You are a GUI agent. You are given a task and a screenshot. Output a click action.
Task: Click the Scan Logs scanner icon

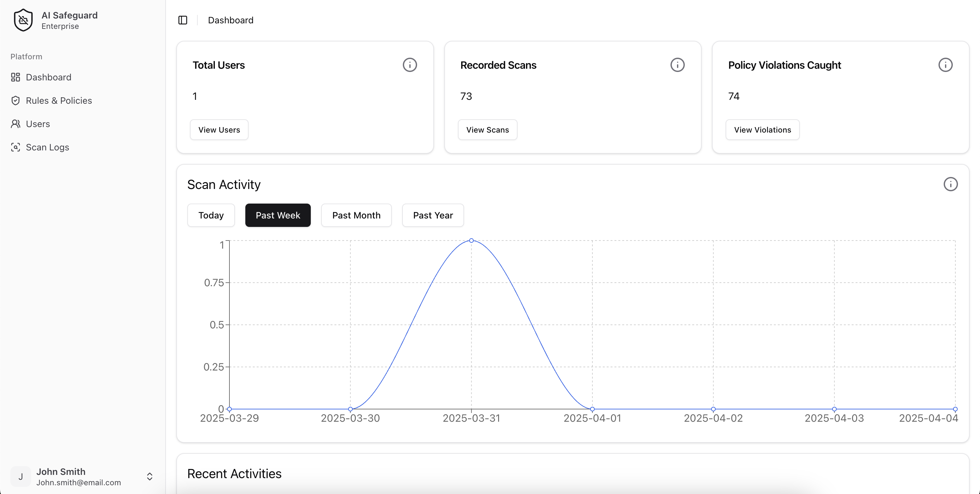coord(16,147)
